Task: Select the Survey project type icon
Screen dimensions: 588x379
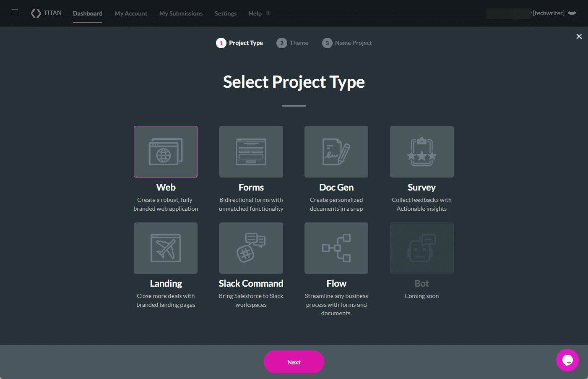Action: pos(422,152)
